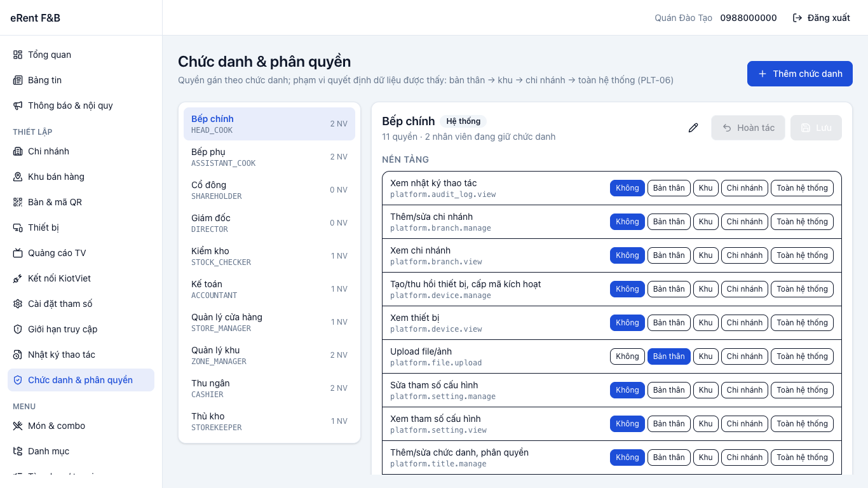The width and height of the screenshot is (868, 488).
Task: Click the Khu bán hàng map pin icon
Action: click(18, 177)
